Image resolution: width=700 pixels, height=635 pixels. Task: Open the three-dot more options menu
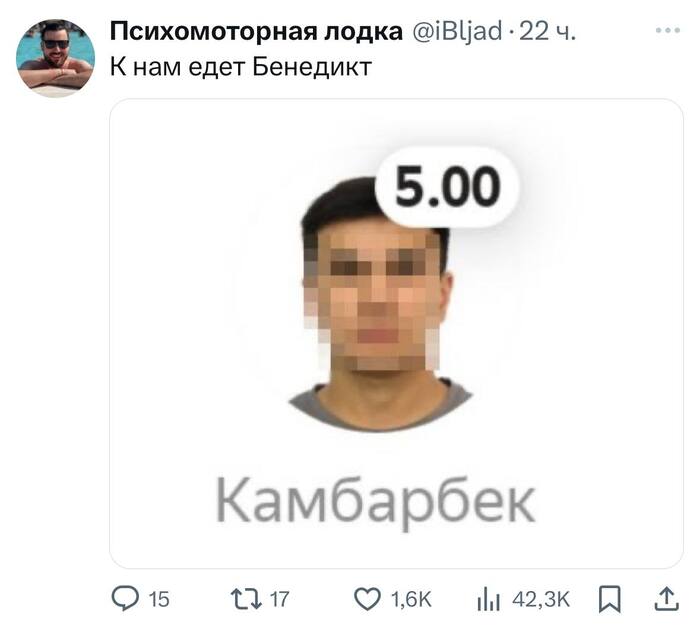pos(668,30)
